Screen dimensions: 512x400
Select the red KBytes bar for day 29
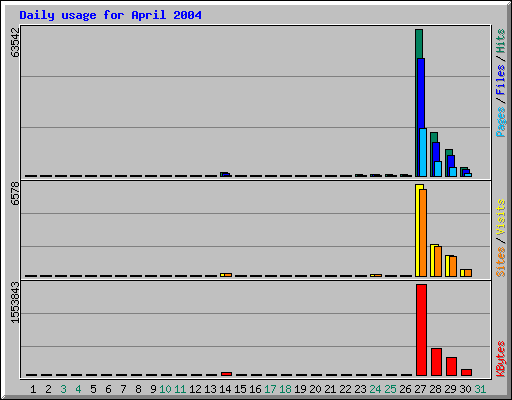click(x=451, y=367)
